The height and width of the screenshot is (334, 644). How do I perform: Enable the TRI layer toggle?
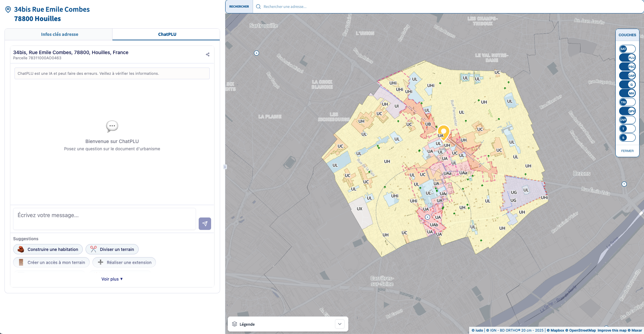[x=627, y=102]
